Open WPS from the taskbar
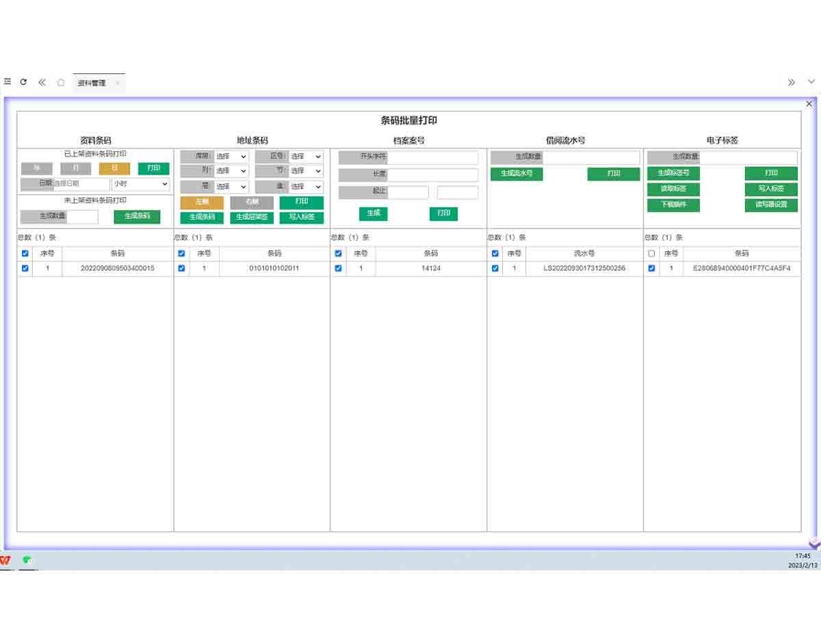The width and height of the screenshot is (821, 644). 6,560
